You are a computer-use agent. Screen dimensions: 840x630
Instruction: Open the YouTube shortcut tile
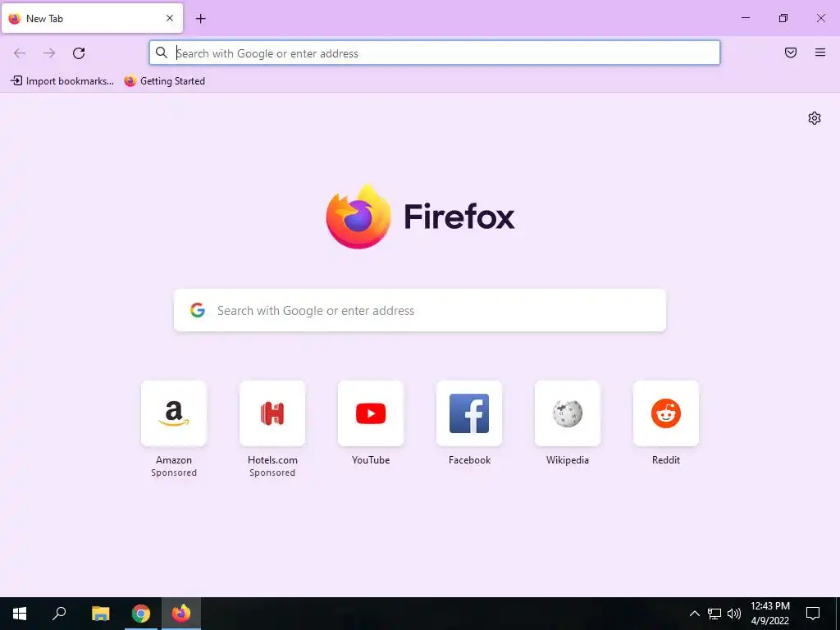coord(371,413)
